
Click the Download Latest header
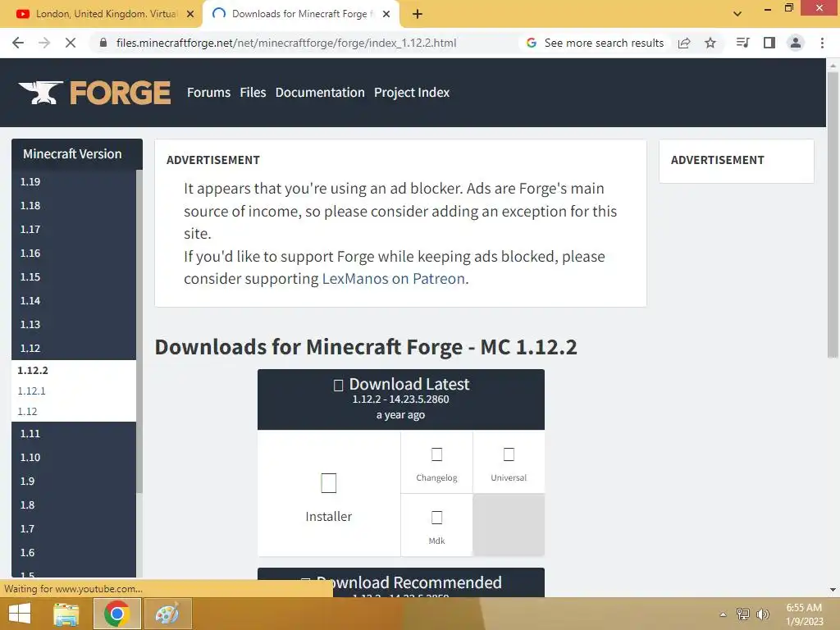[400, 399]
